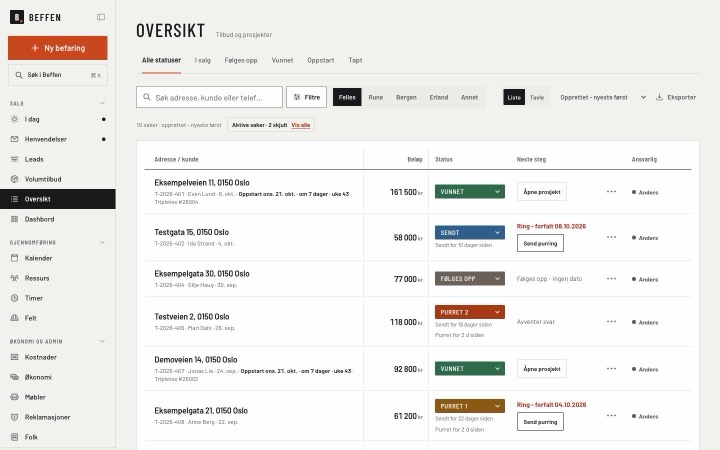Click Vis alle link
The height and width of the screenshot is (450, 720).
point(301,125)
